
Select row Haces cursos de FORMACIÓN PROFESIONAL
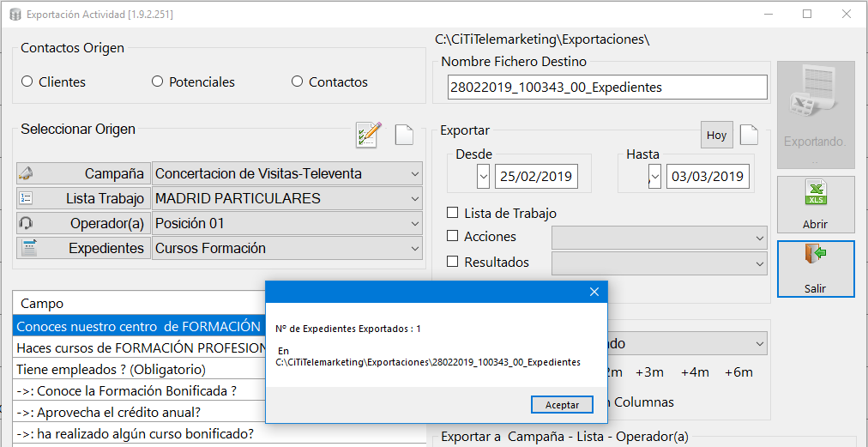tap(139, 347)
